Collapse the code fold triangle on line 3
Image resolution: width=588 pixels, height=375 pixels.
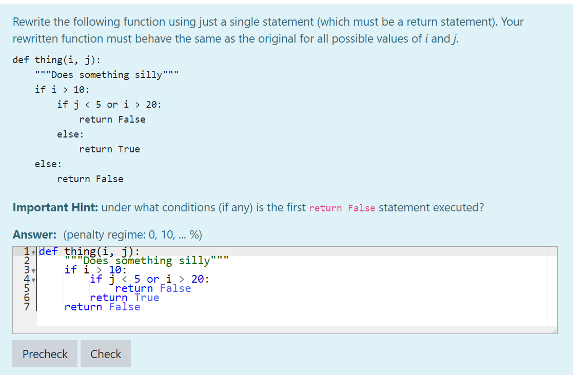[32, 270]
